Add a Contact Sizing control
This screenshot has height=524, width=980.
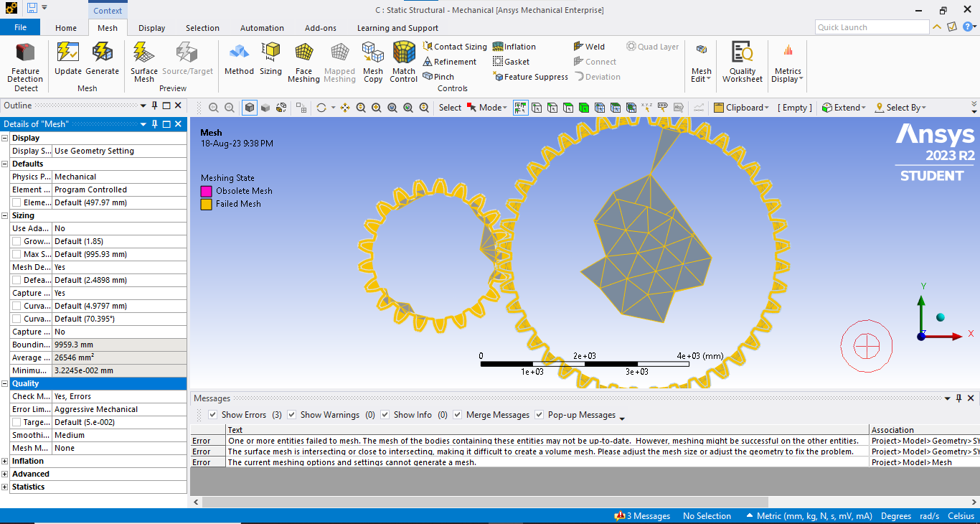(x=455, y=47)
